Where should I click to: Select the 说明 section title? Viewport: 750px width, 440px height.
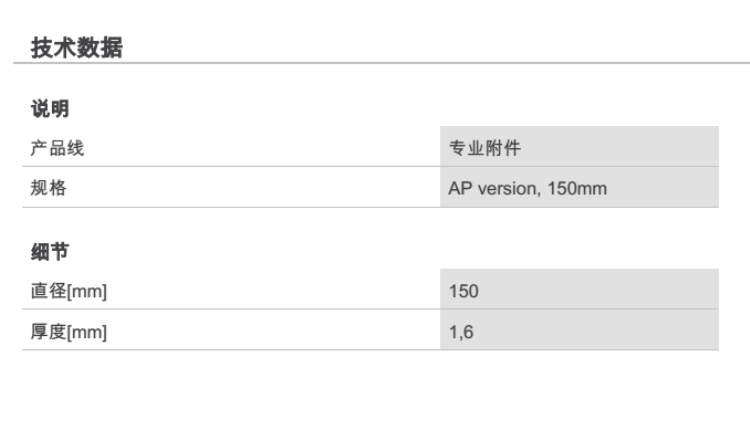point(48,110)
